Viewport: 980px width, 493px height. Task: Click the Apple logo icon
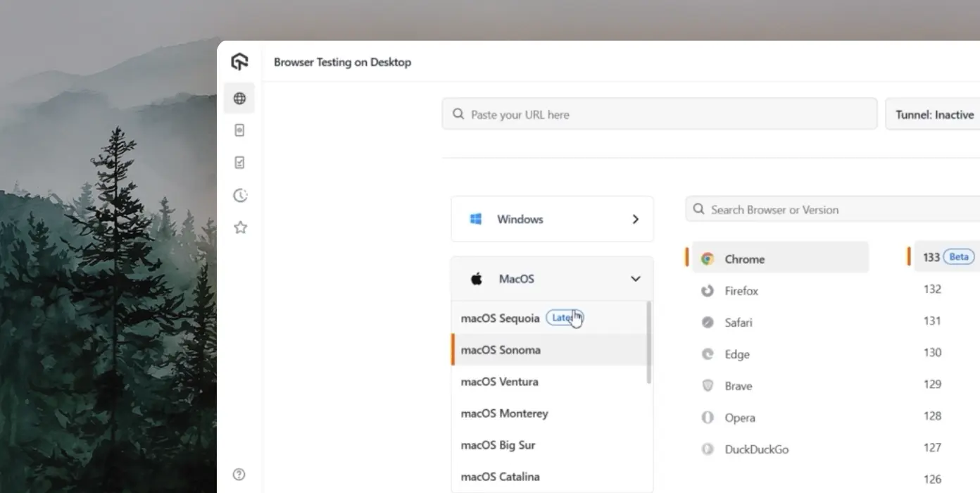[x=477, y=279]
